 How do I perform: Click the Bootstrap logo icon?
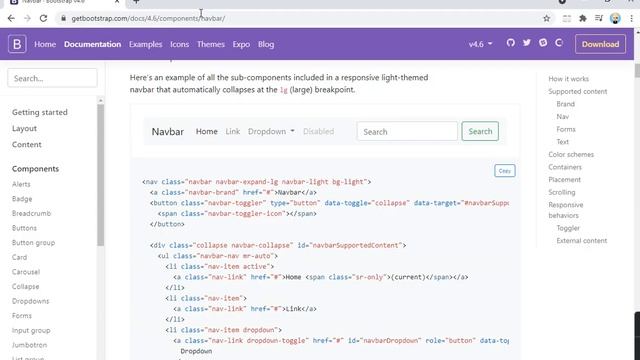pyautogui.click(x=17, y=44)
